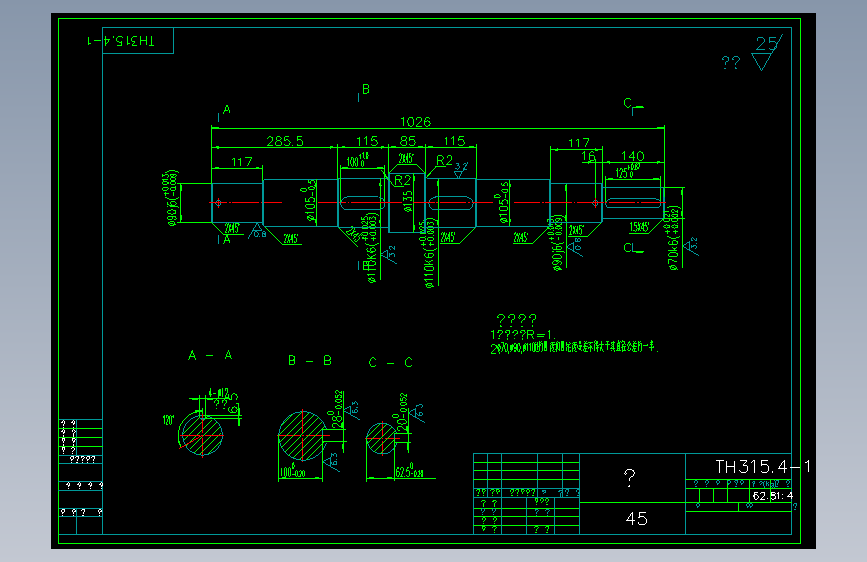The image size is (867, 562).
Task: Click the overall length dimension 1026
Action: (x=415, y=122)
